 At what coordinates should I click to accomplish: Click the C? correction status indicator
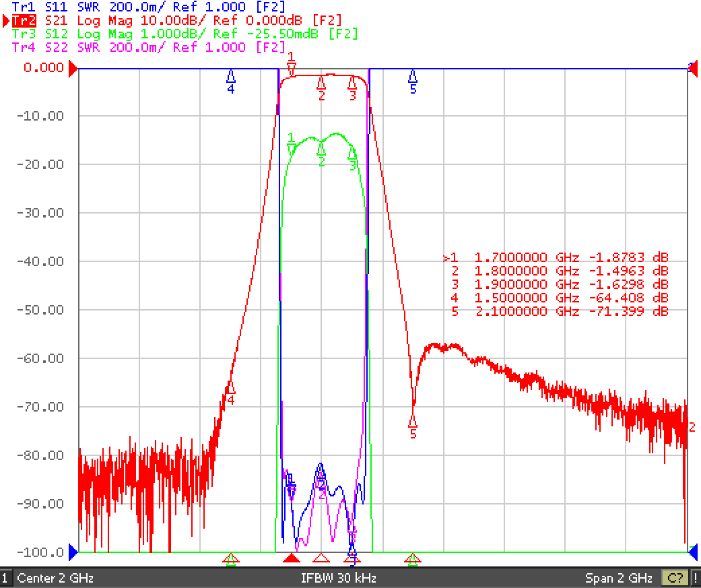pos(675,578)
